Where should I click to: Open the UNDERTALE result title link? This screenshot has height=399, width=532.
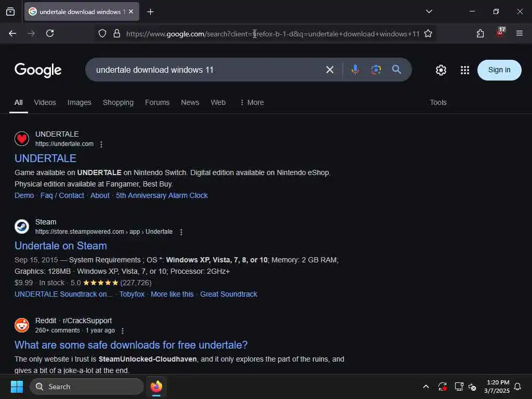click(x=46, y=158)
